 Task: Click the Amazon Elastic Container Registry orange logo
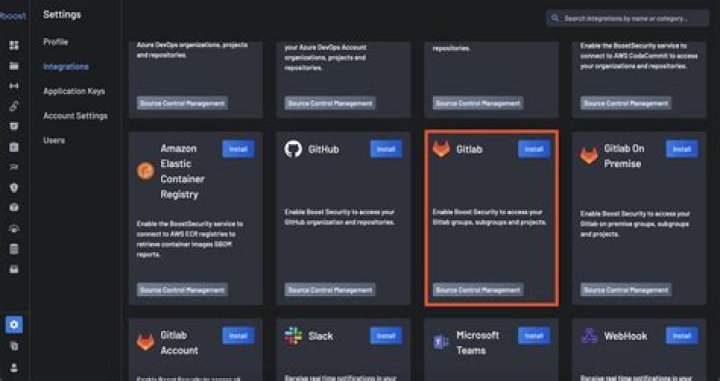pos(146,171)
